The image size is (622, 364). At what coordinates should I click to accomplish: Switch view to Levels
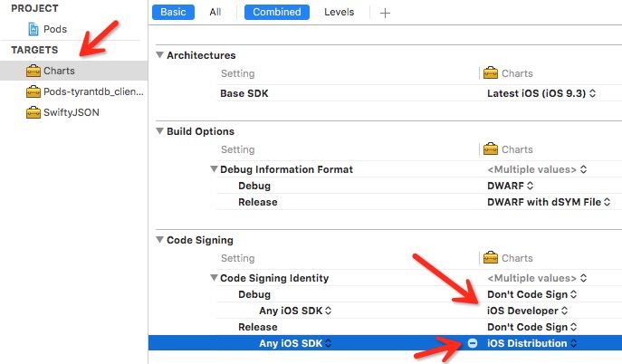(x=339, y=13)
